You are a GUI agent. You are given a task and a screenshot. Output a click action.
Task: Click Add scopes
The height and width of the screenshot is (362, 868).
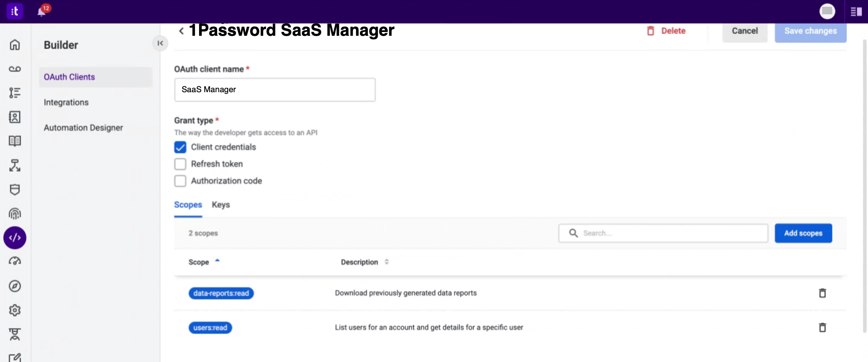(x=803, y=233)
